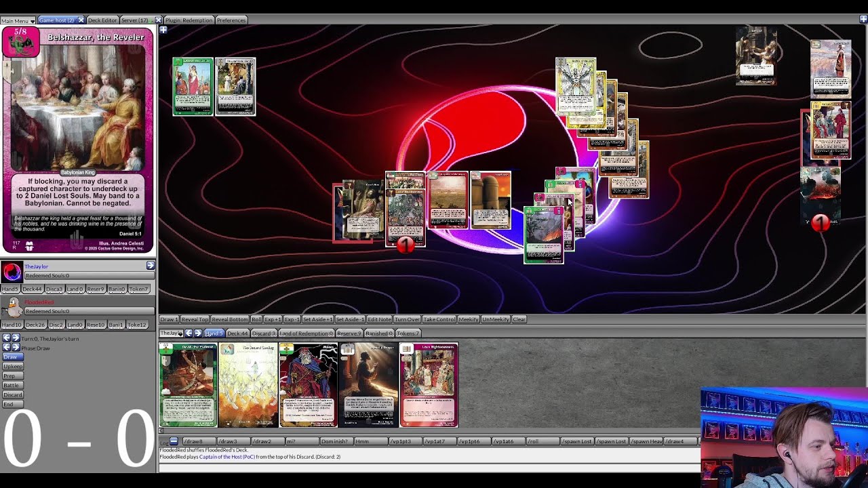Close the Server tab with its X

[158, 20]
